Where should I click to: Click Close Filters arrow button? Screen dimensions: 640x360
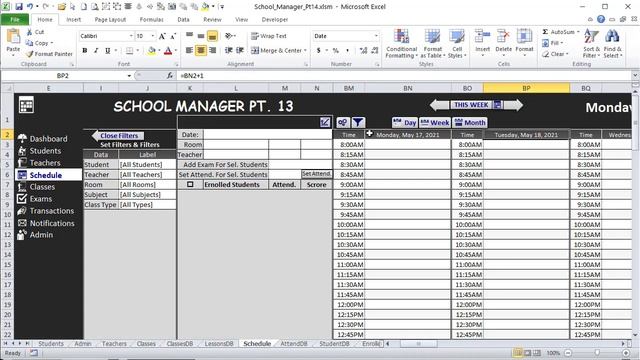(118, 136)
